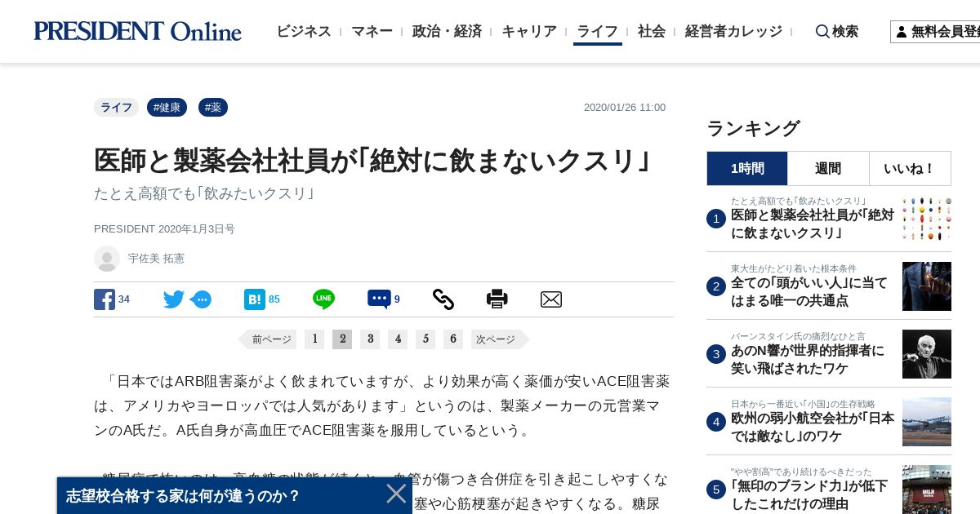The width and height of the screenshot is (980, 514).
Task: Copy article link chain icon
Action: click(x=443, y=299)
